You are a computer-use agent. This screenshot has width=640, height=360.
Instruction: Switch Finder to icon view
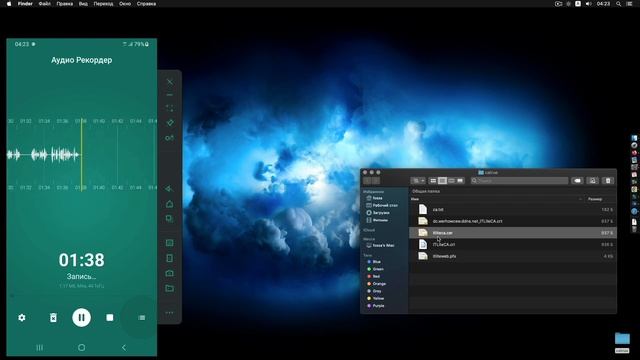click(433, 180)
